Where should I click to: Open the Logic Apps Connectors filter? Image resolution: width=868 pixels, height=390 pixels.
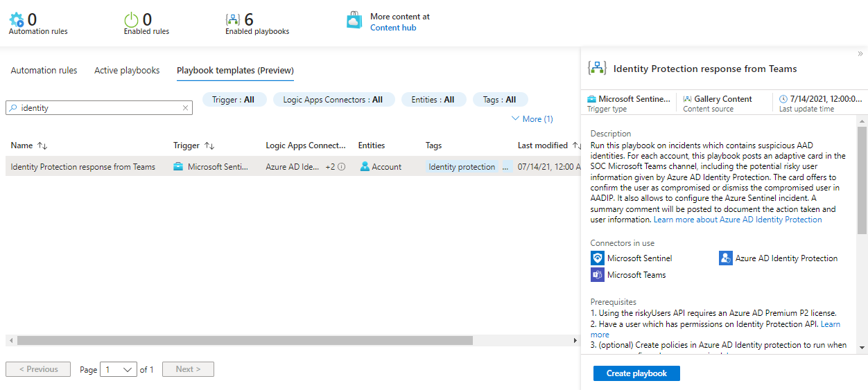[333, 100]
